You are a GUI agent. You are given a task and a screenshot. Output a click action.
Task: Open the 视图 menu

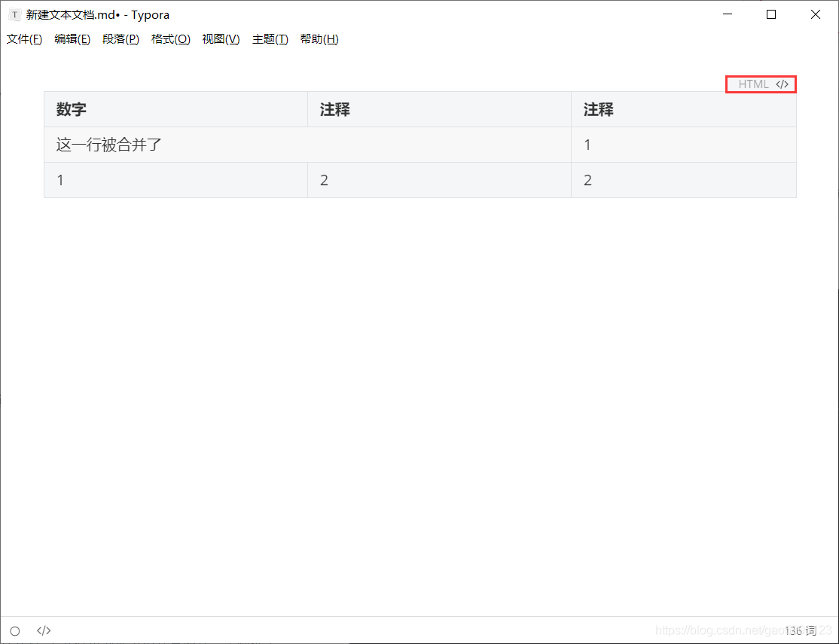pyautogui.click(x=220, y=39)
